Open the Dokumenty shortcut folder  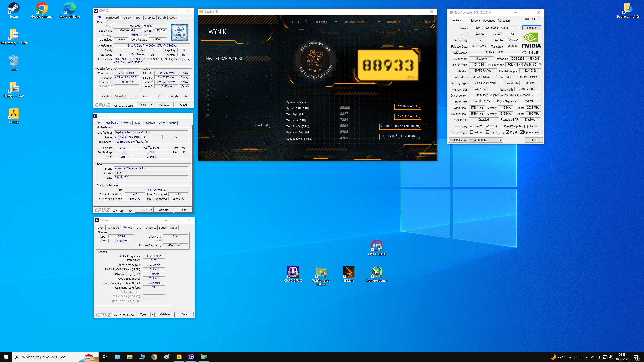pyautogui.click(x=14, y=37)
